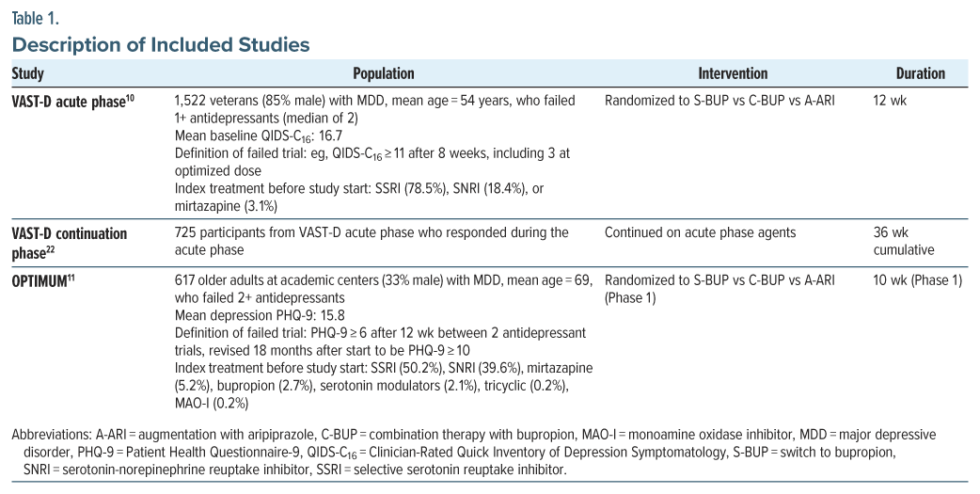The width and height of the screenshot is (980, 494).
Task: Click the Duration column header
Action: click(x=921, y=73)
